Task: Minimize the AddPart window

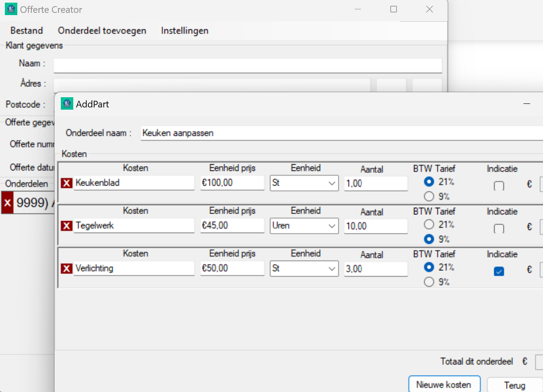Action: pyautogui.click(x=527, y=104)
